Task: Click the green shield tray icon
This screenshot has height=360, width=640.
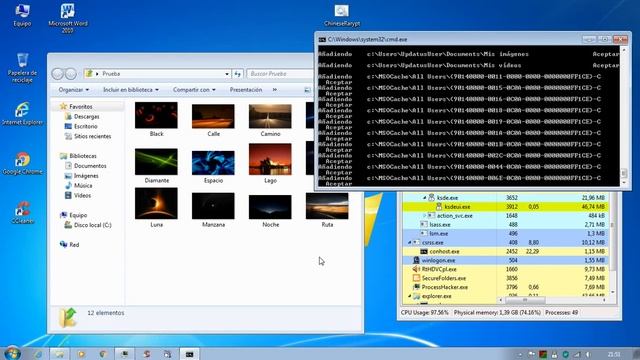Action: [x=565, y=354]
